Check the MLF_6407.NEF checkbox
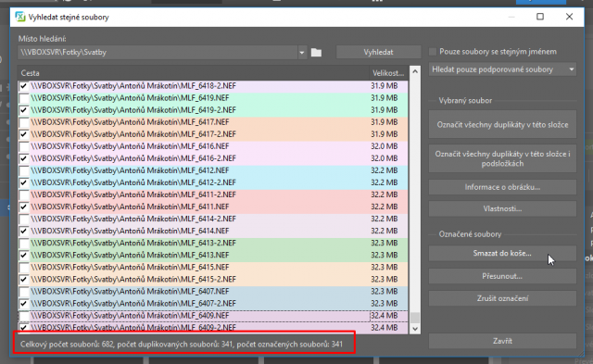 [24, 292]
